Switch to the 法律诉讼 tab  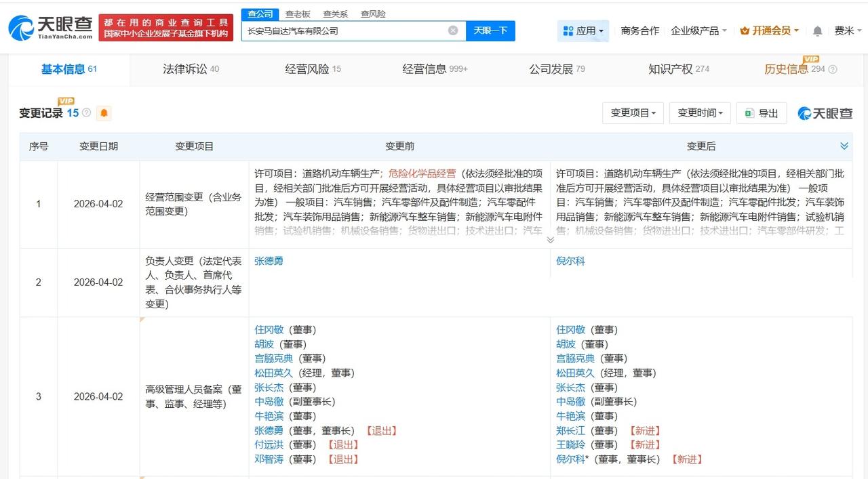(184, 68)
